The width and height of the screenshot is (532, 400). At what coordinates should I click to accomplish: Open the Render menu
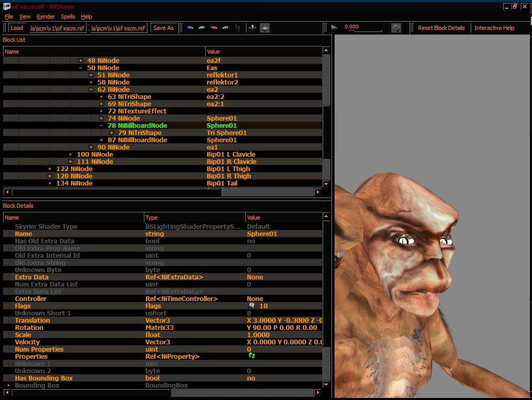pos(45,16)
